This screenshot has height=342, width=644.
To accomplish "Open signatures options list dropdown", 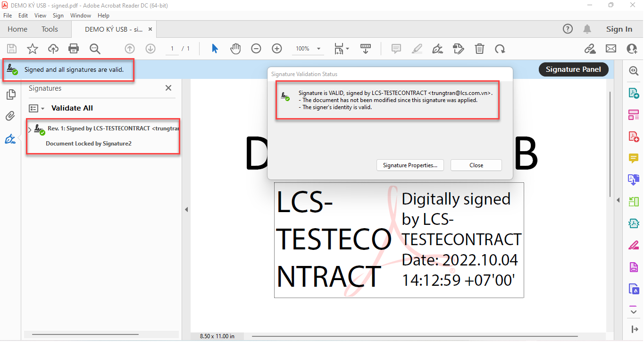I will 36,108.
